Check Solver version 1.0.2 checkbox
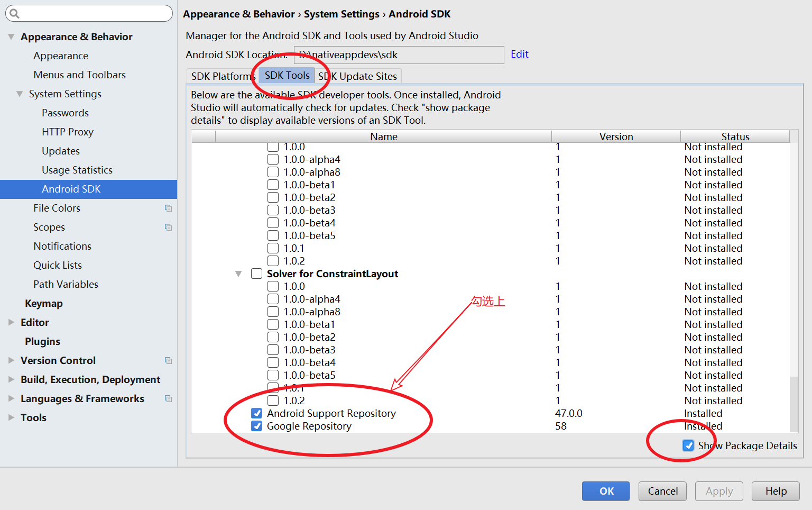 click(x=273, y=400)
